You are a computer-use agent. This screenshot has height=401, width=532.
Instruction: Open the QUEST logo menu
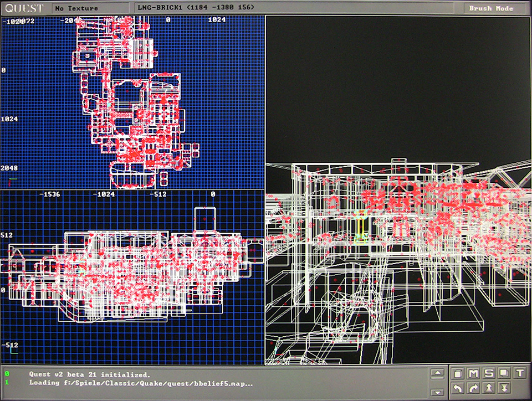(x=24, y=8)
